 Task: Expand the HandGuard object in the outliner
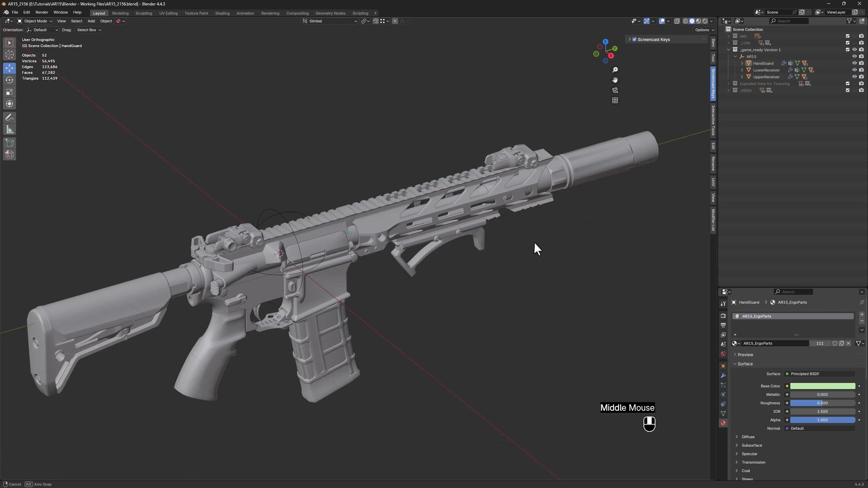[742, 63]
